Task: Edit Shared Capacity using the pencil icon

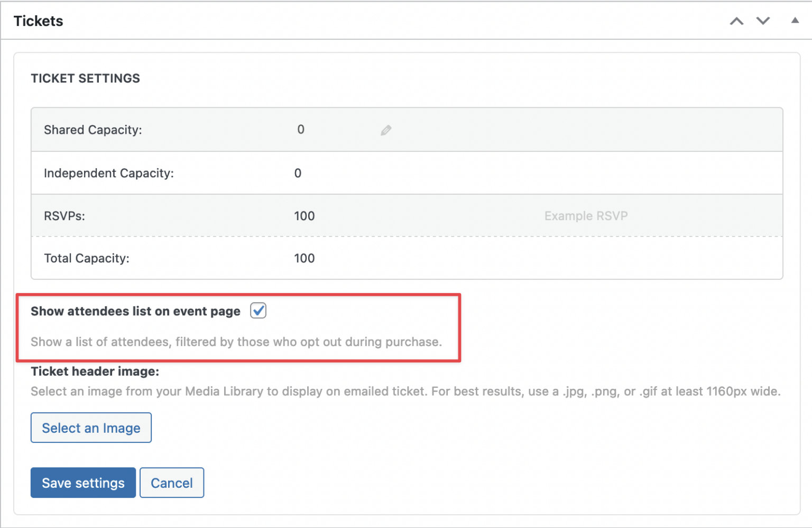Action: (x=385, y=130)
